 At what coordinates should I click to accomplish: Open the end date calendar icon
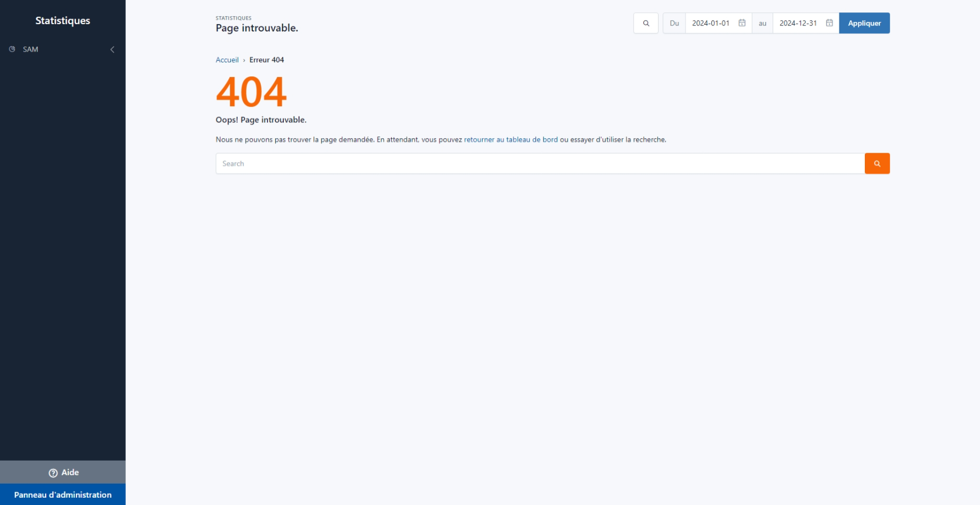click(x=829, y=23)
